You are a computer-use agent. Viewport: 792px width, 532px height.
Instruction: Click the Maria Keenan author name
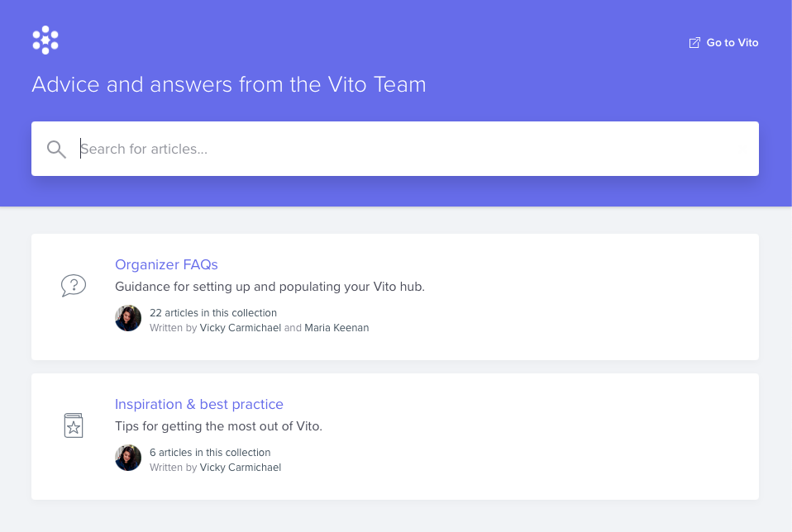pyautogui.click(x=336, y=327)
